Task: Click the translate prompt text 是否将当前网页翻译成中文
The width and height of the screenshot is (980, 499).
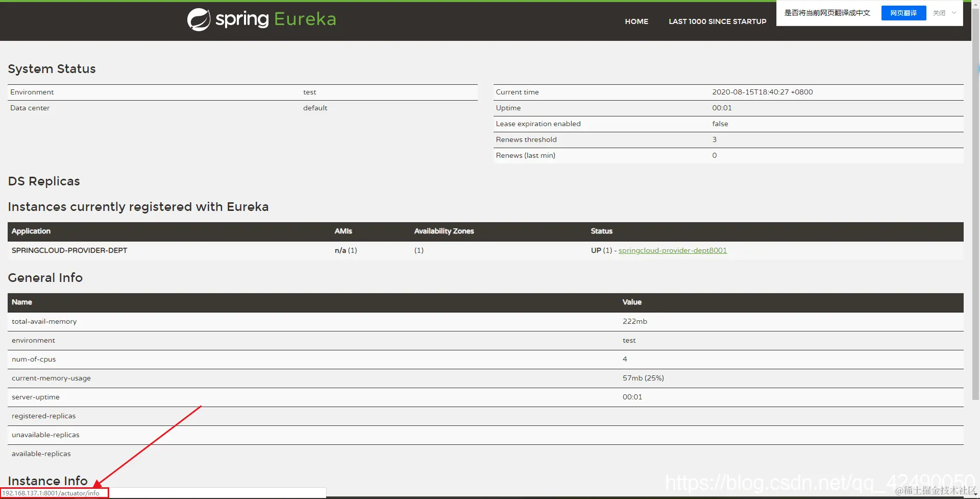Action: click(827, 13)
